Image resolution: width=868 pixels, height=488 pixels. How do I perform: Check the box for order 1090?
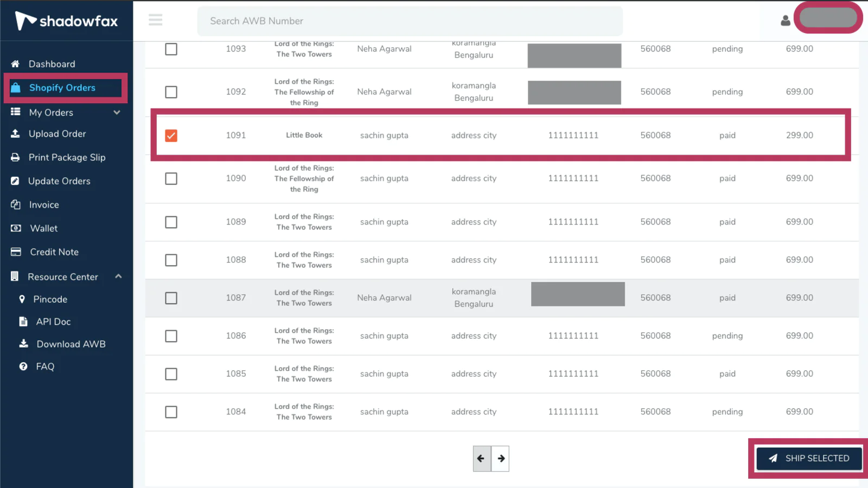[171, 178]
